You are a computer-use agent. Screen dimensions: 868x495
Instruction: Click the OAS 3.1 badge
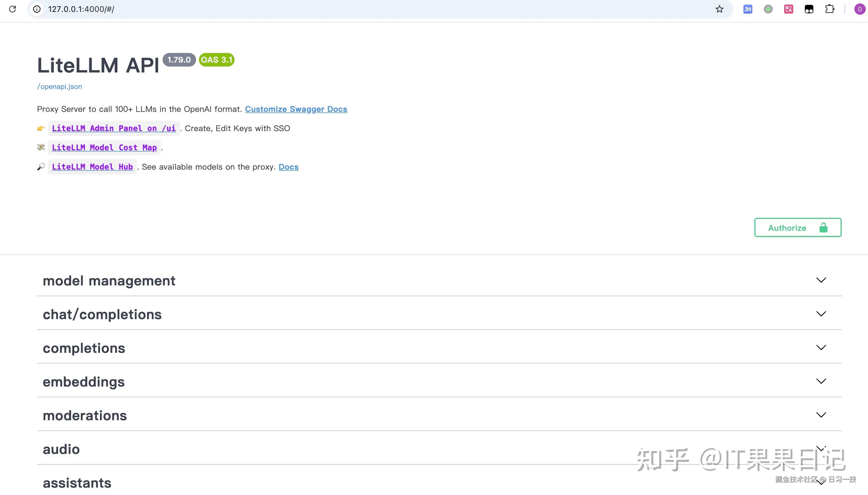[216, 59]
